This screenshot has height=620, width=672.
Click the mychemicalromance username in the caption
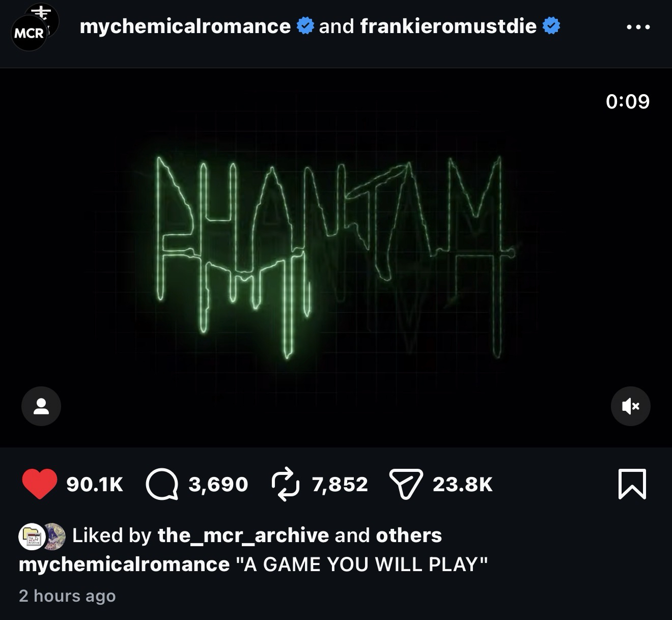[x=124, y=565]
